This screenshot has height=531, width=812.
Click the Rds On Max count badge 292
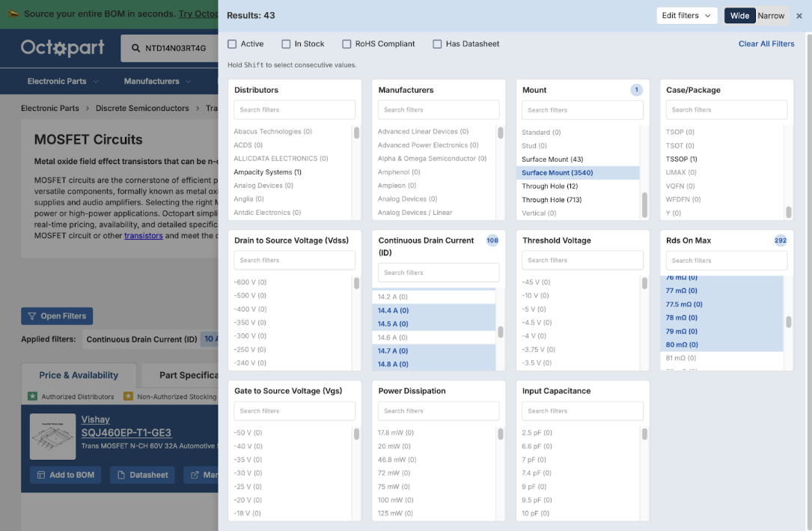pyautogui.click(x=781, y=240)
